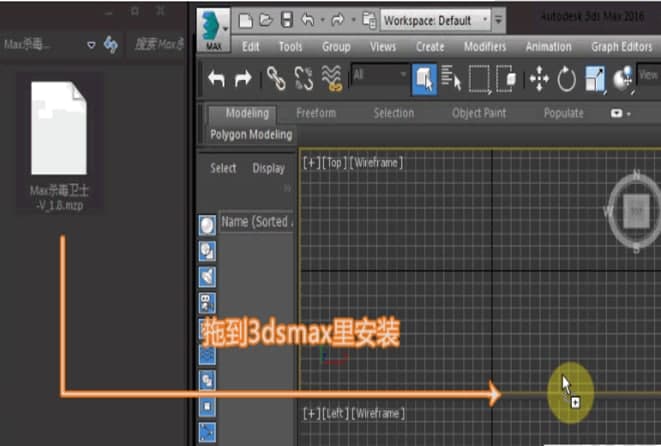Toggle Display Lights filter in Scene Explorer
Viewport: 661px width, 446px height.
tap(207, 277)
